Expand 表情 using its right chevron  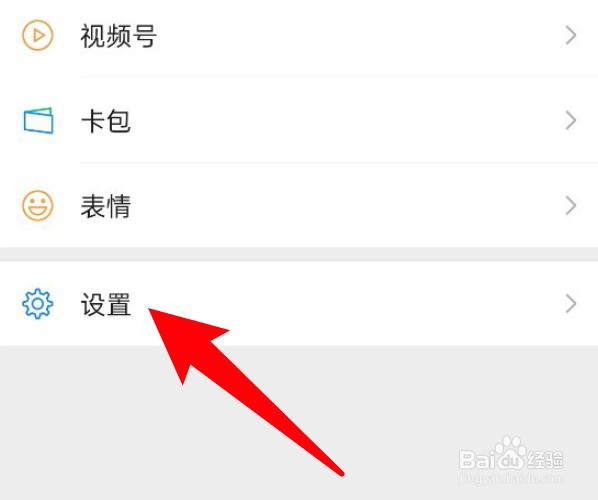tap(571, 206)
